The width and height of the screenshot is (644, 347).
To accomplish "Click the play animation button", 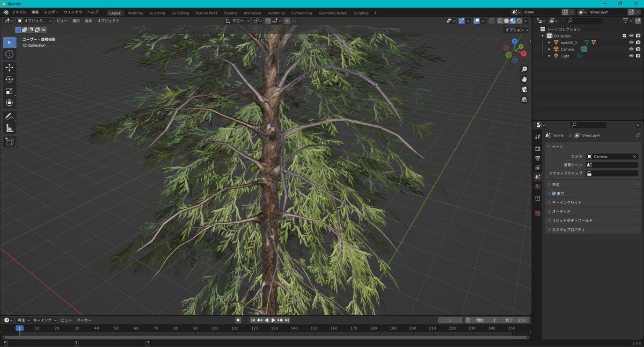I will click(x=273, y=320).
